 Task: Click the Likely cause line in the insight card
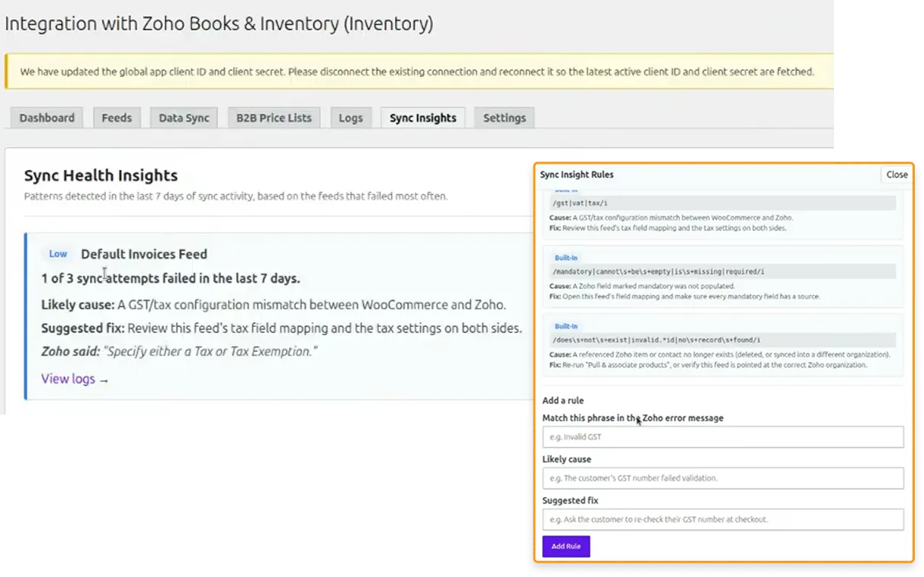click(273, 305)
